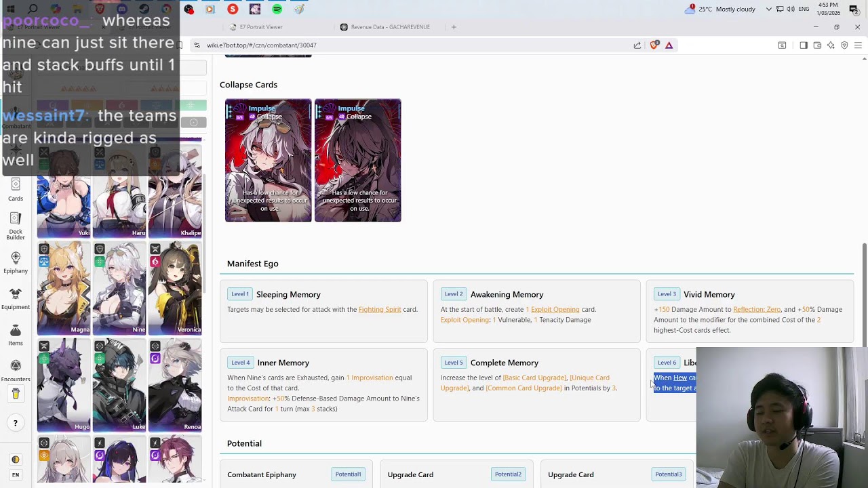Image resolution: width=868 pixels, height=488 pixels.
Task: Launch Spotify from the taskbar
Action: [x=277, y=9]
